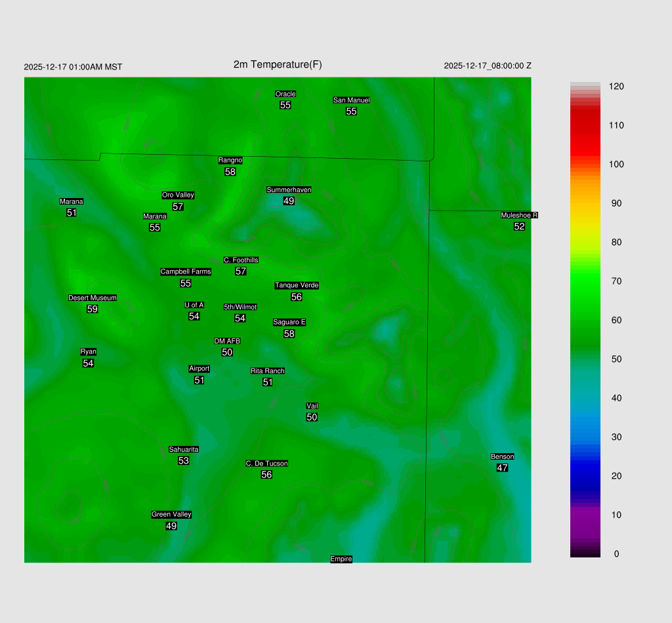Click the Rita Ranch station label
The height and width of the screenshot is (623, 672).
[x=268, y=371]
